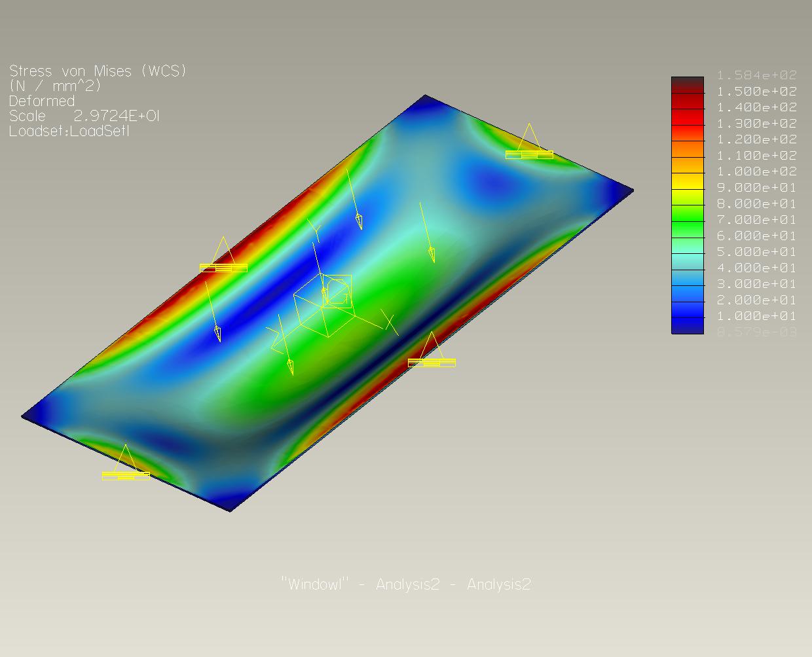
Task: Click the legend value 9.000e+01
Action: click(x=757, y=187)
